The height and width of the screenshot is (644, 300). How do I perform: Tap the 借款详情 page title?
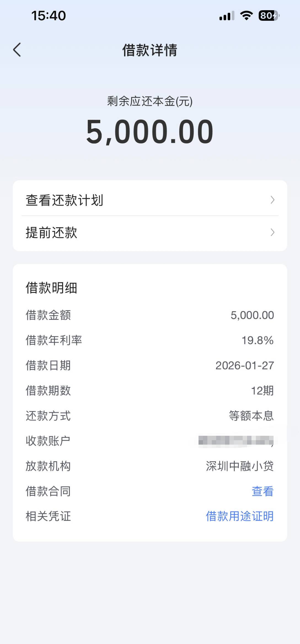[x=150, y=50]
